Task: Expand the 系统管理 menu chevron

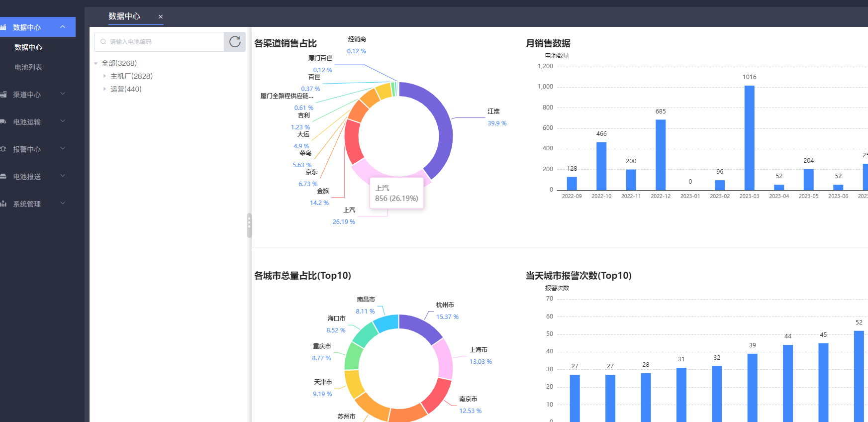Action: pyautogui.click(x=63, y=203)
